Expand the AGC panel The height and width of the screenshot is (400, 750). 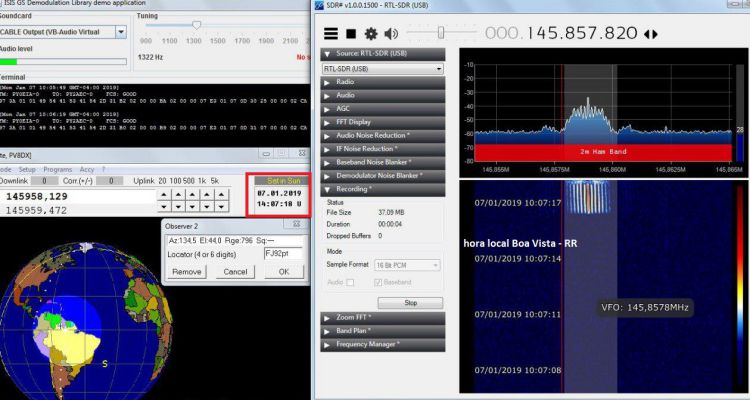(383, 109)
